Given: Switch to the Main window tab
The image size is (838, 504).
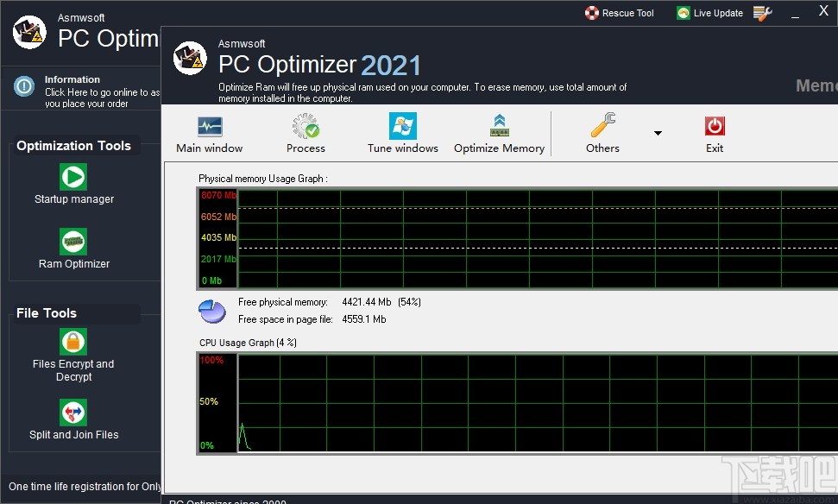Looking at the screenshot, I should click(208, 133).
